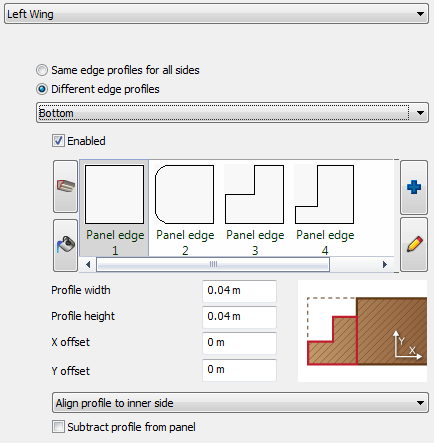Click the red panel edge button icon
Screen dimensions: 435x443
pyautogui.click(x=65, y=186)
